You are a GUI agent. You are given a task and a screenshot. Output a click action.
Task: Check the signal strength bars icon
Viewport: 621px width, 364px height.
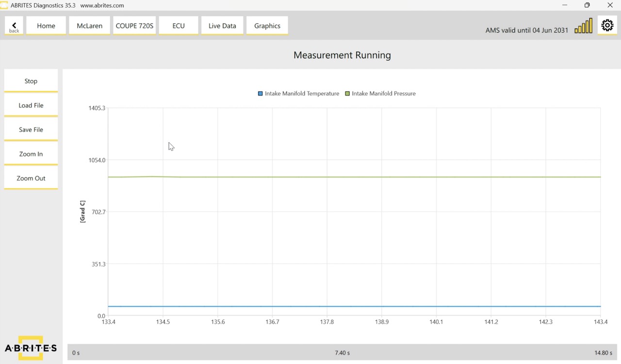click(x=583, y=26)
